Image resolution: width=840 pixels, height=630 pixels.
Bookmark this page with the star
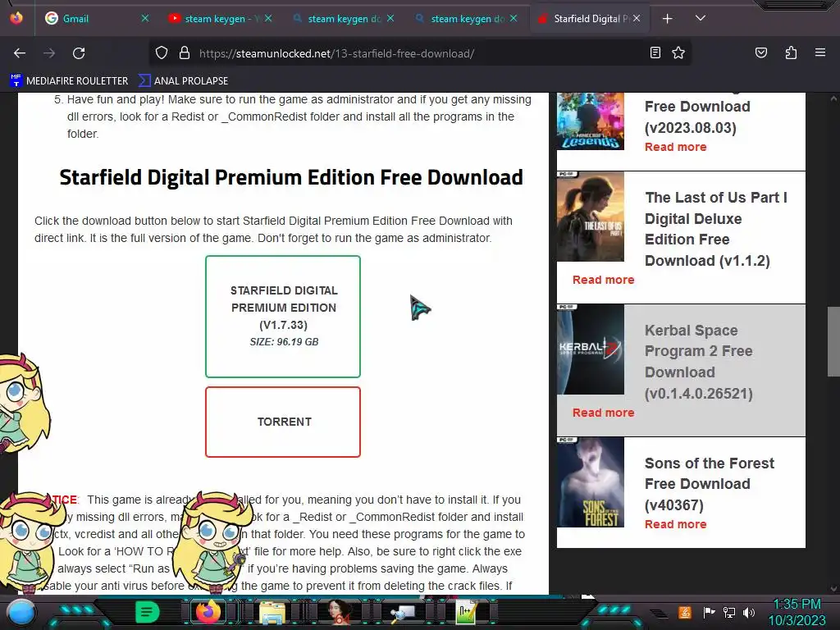pyautogui.click(x=678, y=53)
